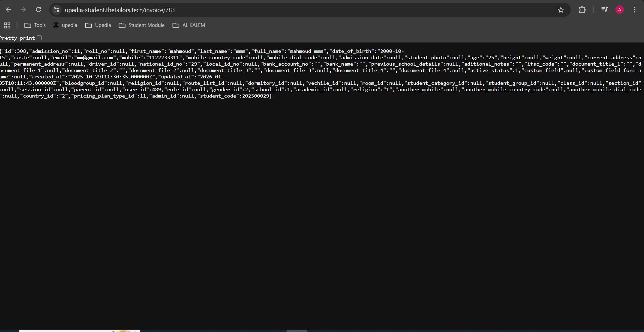This screenshot has width=644, height=332.
Task: Open the lowercase upedia bookmark
Action: 65,25
